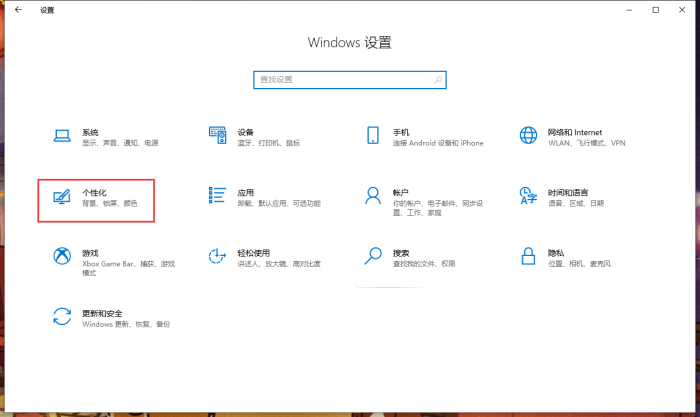The height and width of the screenshot is (417, 700).
Task: Open the 系统 laptop icon
Action: tap(62, 136)
